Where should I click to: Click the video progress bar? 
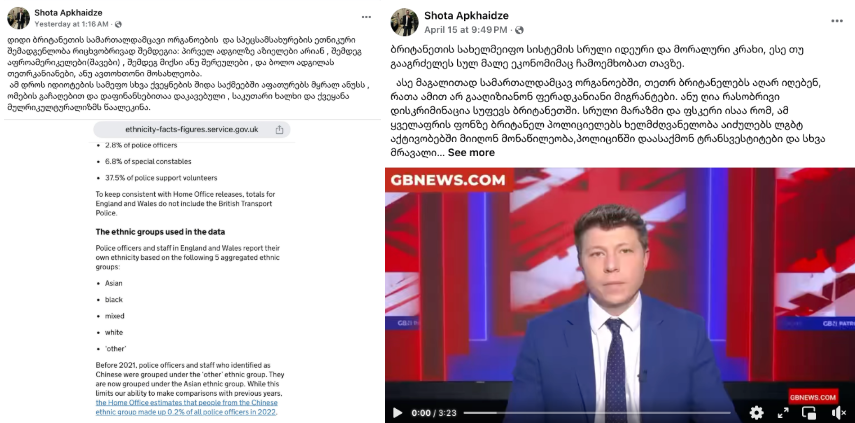pos(597,413)
